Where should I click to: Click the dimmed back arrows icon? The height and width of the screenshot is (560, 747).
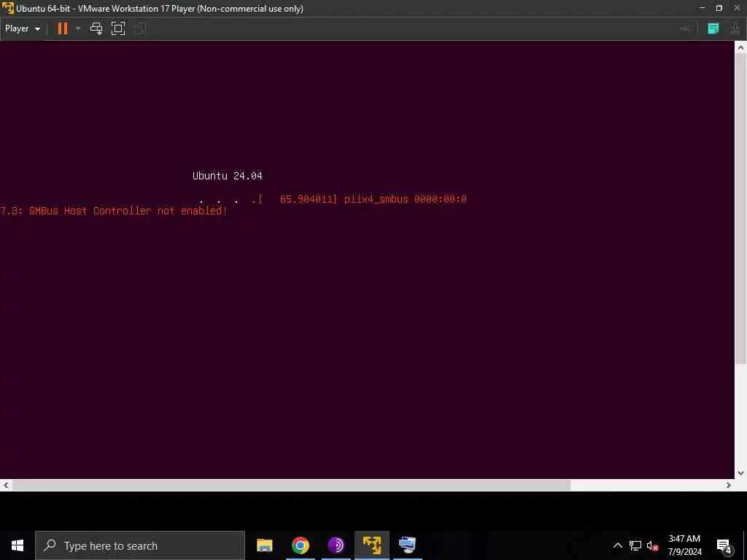685,29
